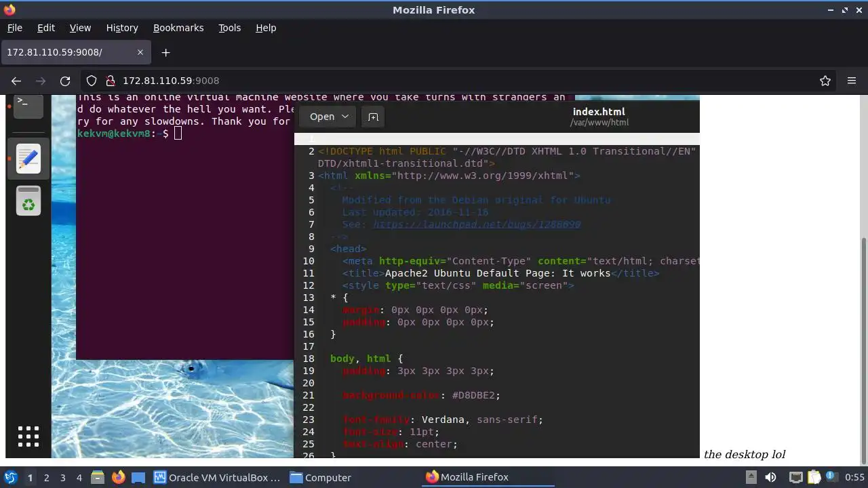Viewport: 868px width, 488px height.
Task: Click the 'center;' value on line 25
Action: pos(437,444)
